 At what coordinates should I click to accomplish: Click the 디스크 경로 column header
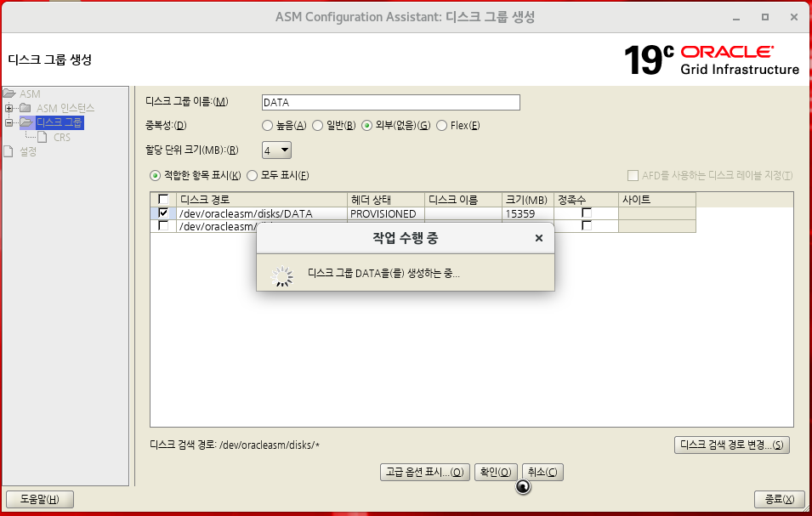262,200
